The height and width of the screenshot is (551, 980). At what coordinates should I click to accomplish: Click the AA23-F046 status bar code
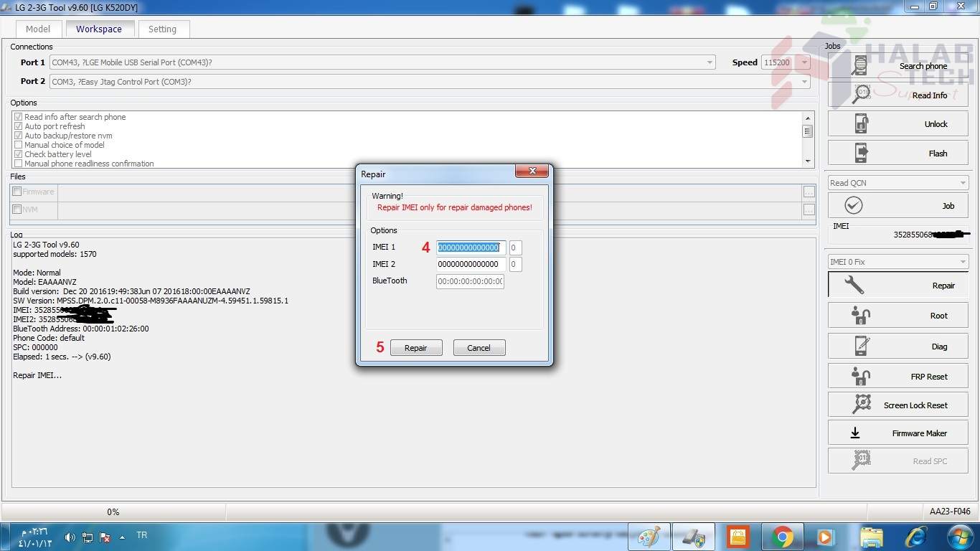pos(949,512)
